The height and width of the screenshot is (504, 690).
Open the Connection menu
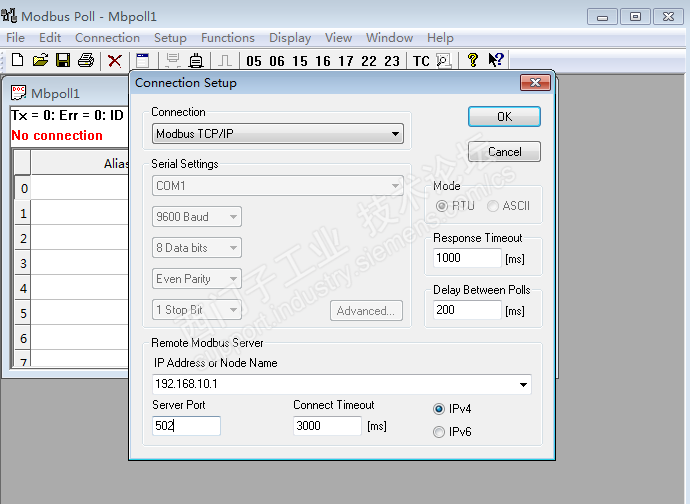click(107, 38)
